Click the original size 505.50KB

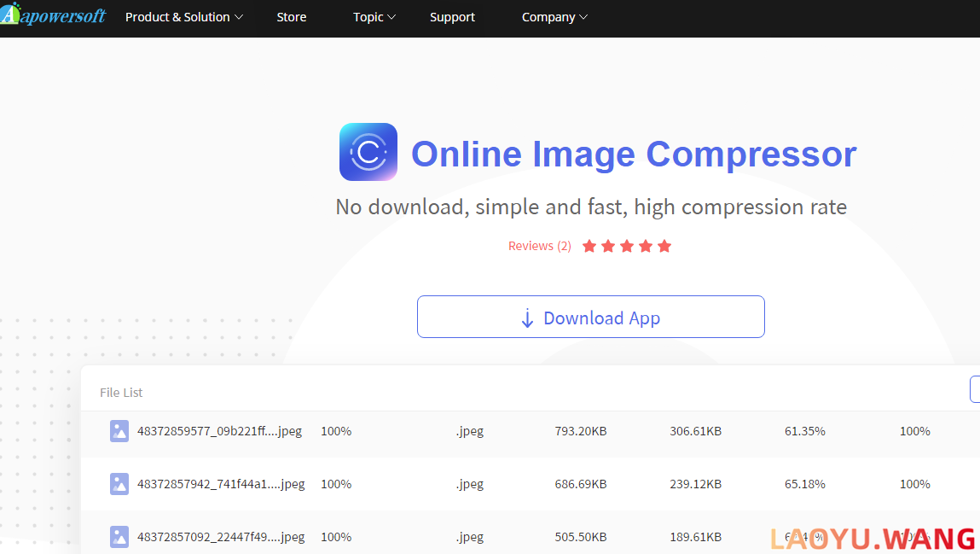coord(581,536)
